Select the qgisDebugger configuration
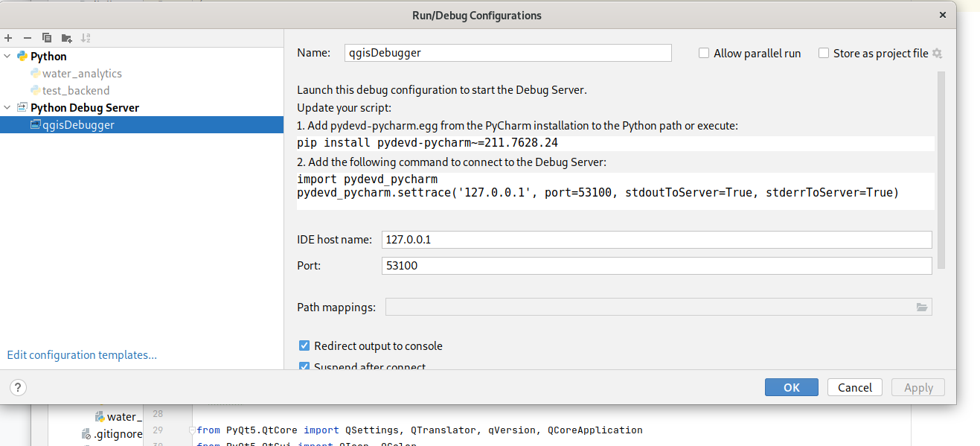980x446 pixels. coord(141,125)
